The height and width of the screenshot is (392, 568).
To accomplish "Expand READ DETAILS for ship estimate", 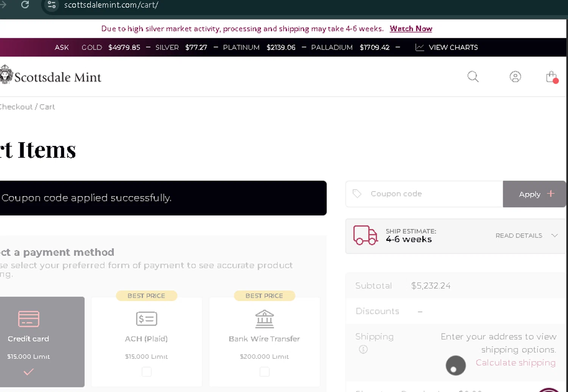I will (526, 235).
